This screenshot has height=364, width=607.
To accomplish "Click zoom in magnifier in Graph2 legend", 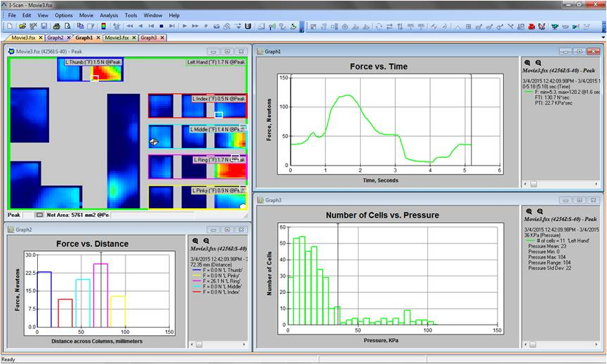I will pos(196,240).
